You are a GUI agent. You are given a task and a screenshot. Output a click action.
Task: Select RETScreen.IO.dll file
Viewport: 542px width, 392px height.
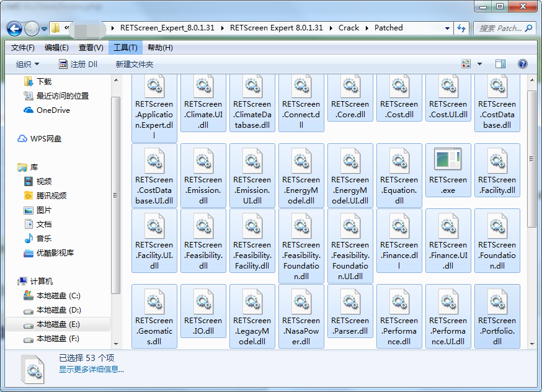pyautogui.click(x=203, y=311)
